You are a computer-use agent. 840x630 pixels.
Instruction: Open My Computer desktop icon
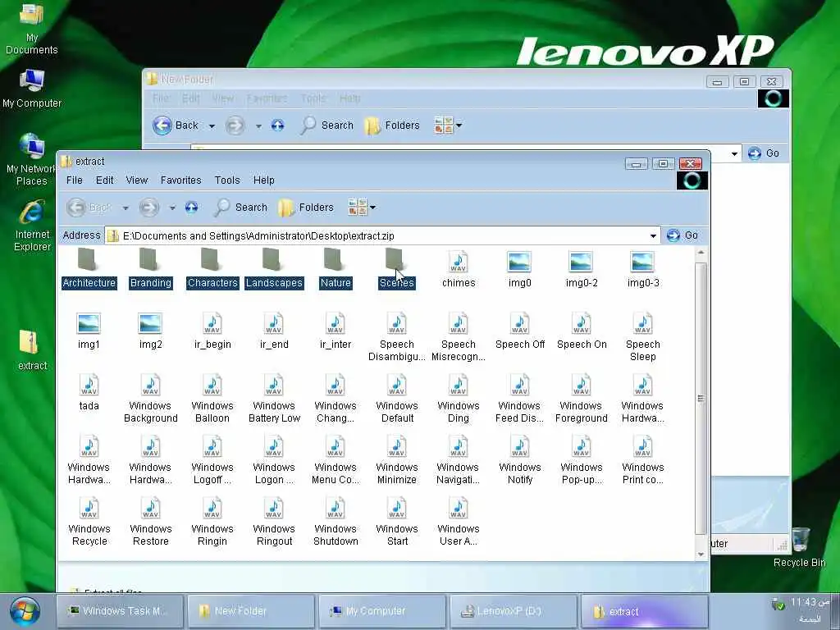click(x=32, y=89)
